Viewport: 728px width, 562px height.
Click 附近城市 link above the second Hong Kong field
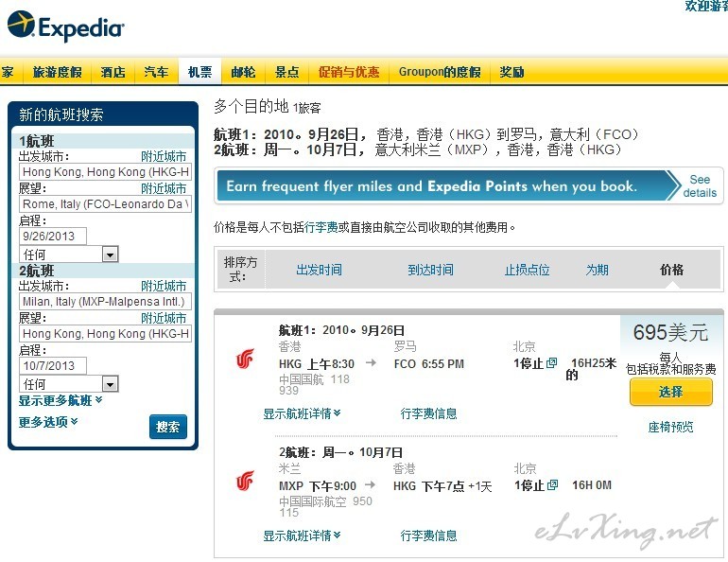(x=164, y=318)
